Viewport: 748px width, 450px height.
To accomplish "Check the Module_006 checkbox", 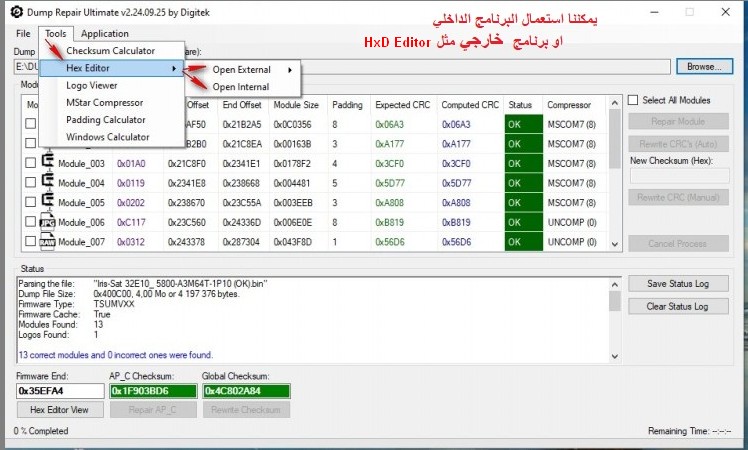I will click(x=31, y=221).
